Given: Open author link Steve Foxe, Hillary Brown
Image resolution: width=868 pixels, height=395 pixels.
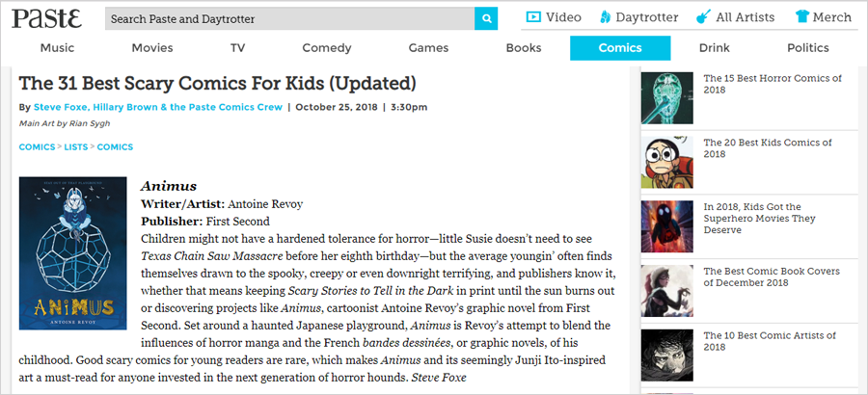Looking at the screenshot, I should [x=158, y=107].
